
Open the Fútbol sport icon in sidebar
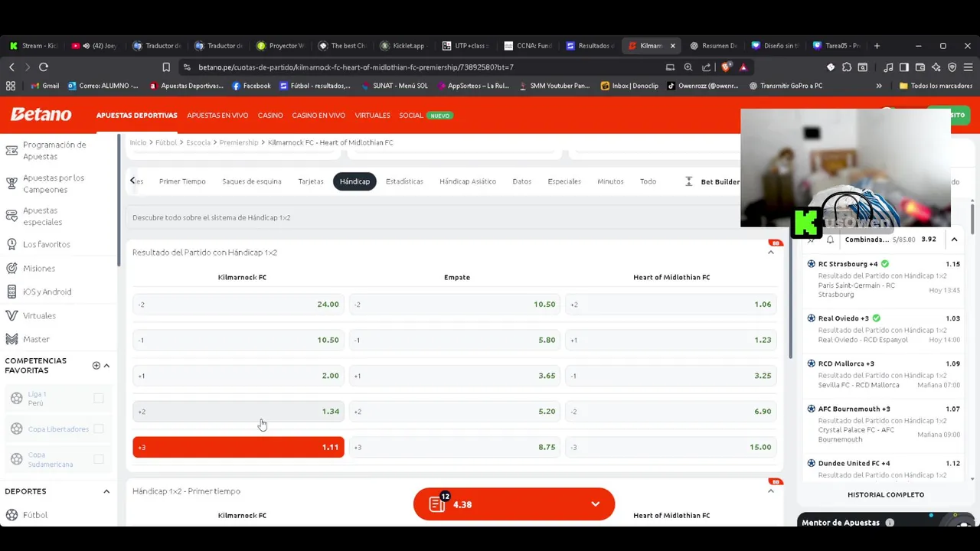pyautogui.click(x=11, y=515)
